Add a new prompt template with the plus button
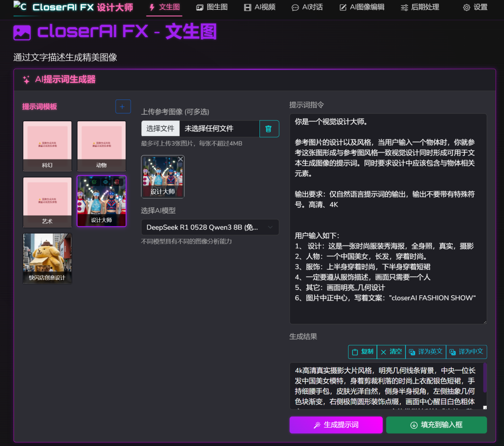Screen dimensions: 504x446 coord(123,106)
